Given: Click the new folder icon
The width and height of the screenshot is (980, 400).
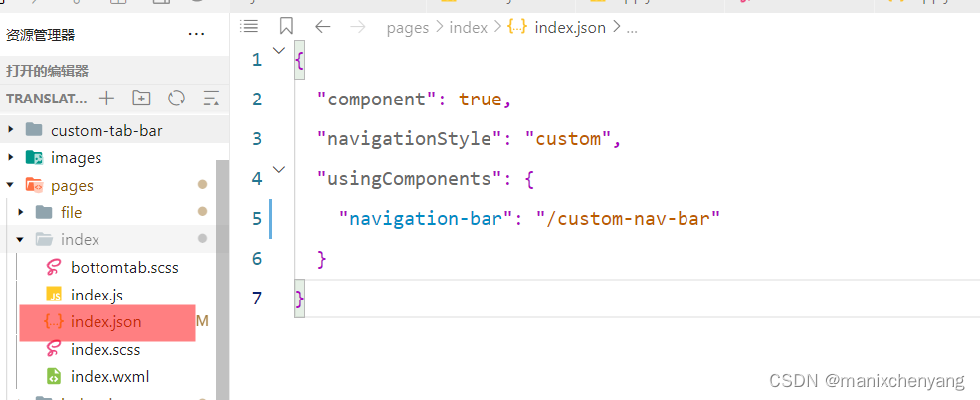Looking at the screenshot, I should point(142,99).
